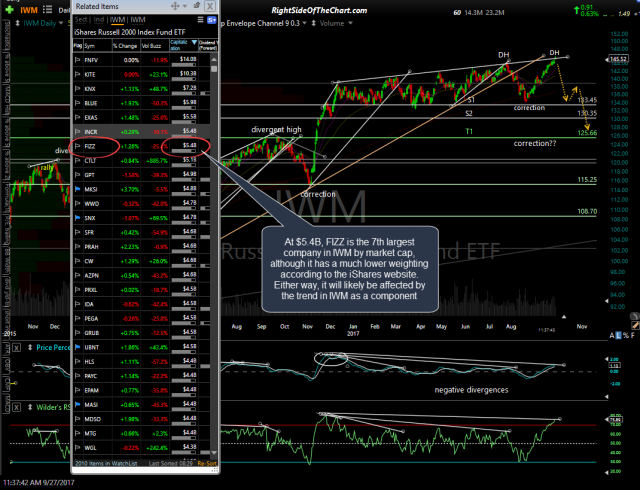Open Envelope Channel 9 0.3 dropdown
Viewport: 640px width, 490px height.
point(304,23)
